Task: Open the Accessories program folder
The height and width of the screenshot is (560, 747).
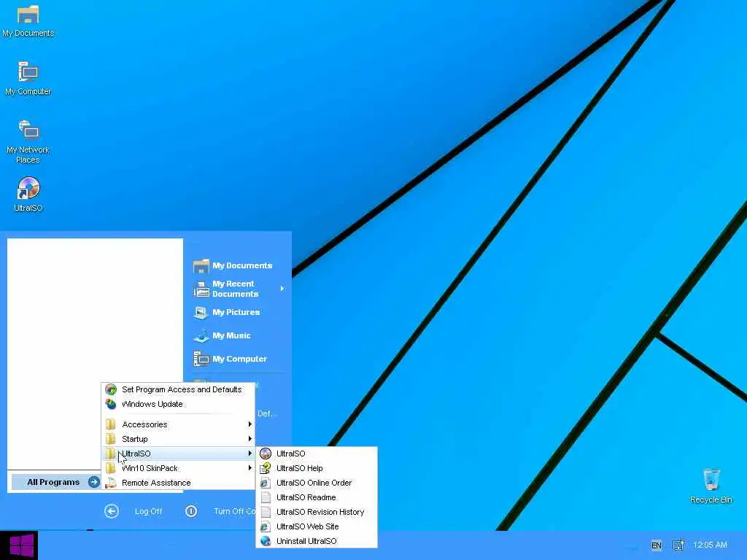Action: [x=179, y=424]
